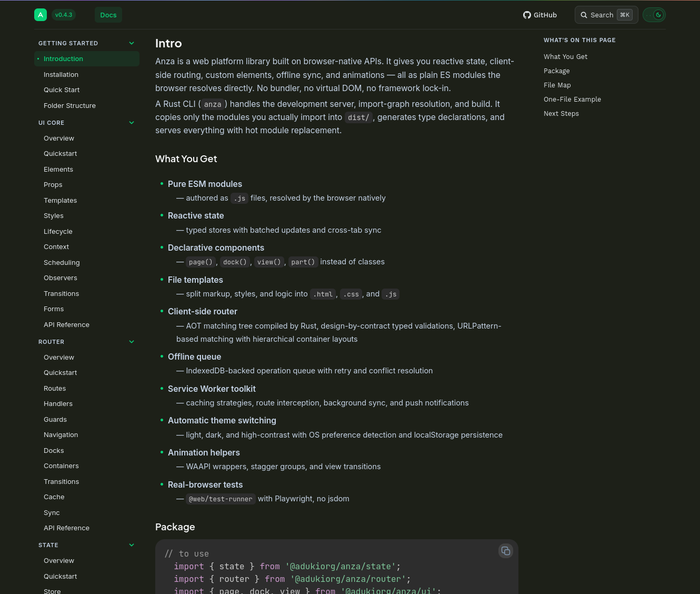Open UI Core Templates page
Screen dimensions: 700x594
(60, 201)
